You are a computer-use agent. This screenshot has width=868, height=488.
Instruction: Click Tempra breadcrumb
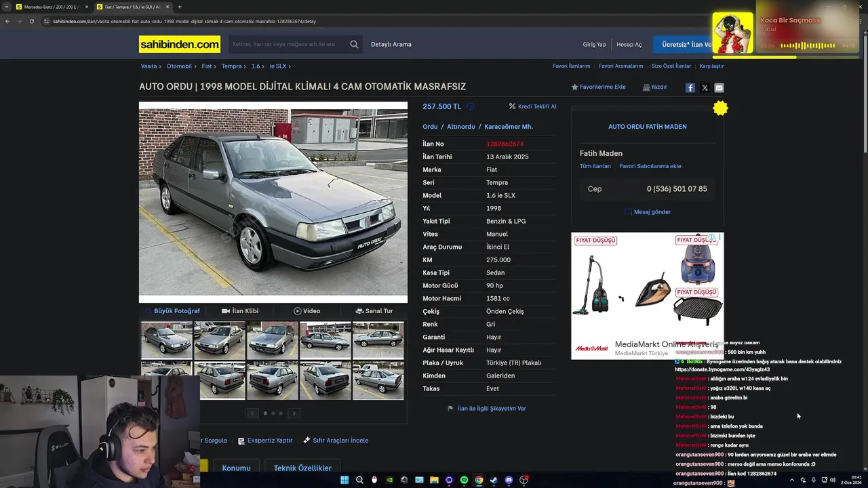coord(231,66)
